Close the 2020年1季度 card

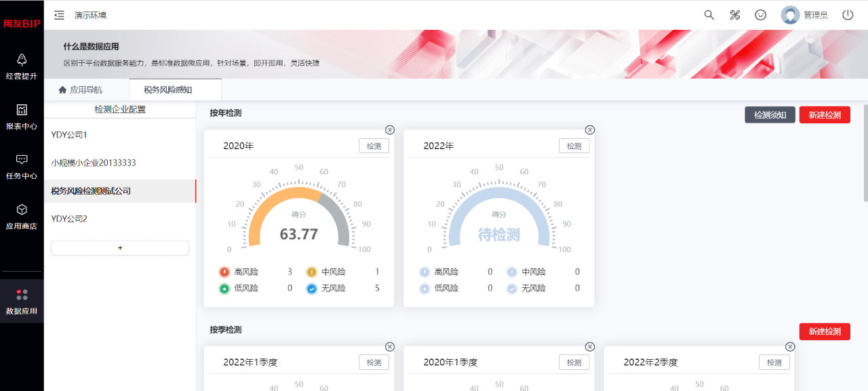(x=590, y=347)
